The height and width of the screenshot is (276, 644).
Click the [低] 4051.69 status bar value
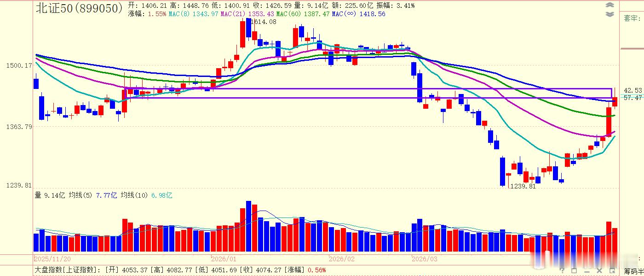click(x=216, y=270)
